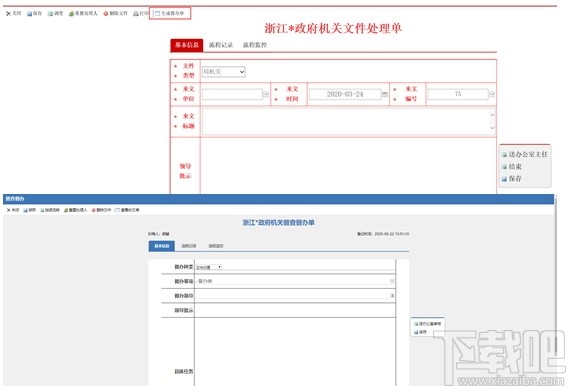Click 删除文件 in the top toolbar
The width and height of the screenshot is (568, 386).
tap(116, 13)
